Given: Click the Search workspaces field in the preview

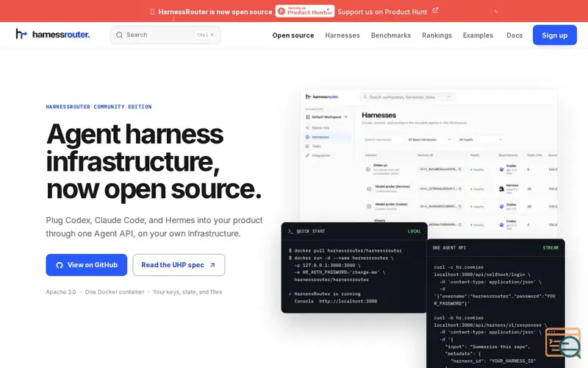Looking at the screenshot, I should (x=407, y=97).
